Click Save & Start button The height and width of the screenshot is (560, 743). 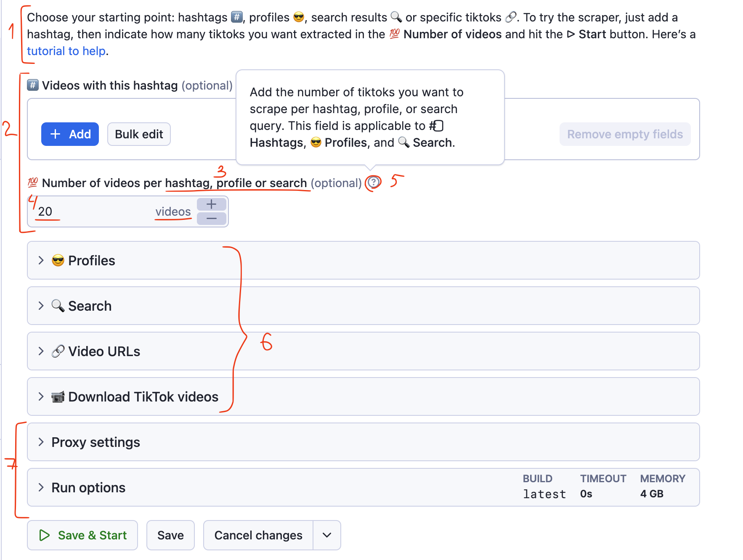[x=82, y=535]
